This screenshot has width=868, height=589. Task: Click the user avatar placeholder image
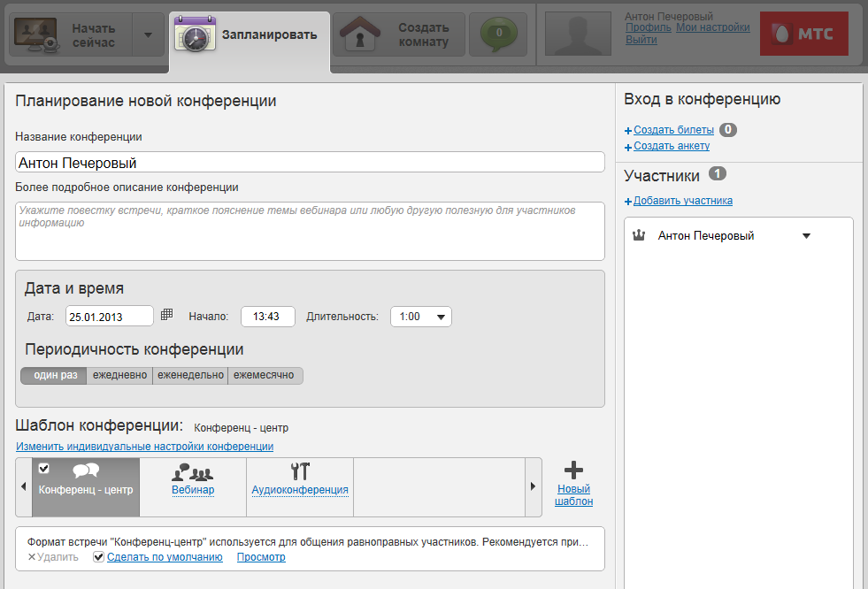pyautogui.click(x=577, y=34)
